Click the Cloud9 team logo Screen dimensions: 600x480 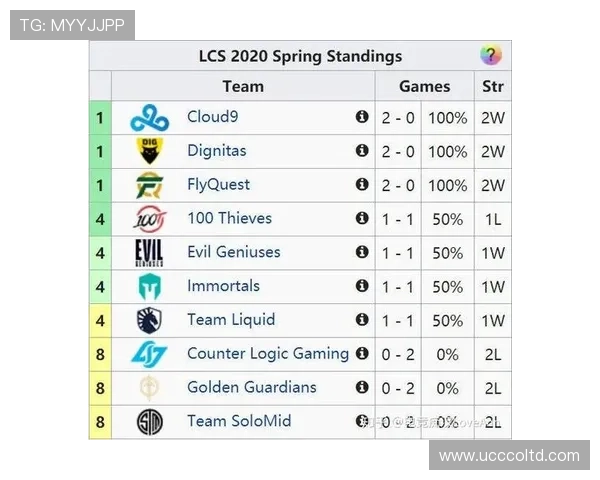click(x=149, y=118)
